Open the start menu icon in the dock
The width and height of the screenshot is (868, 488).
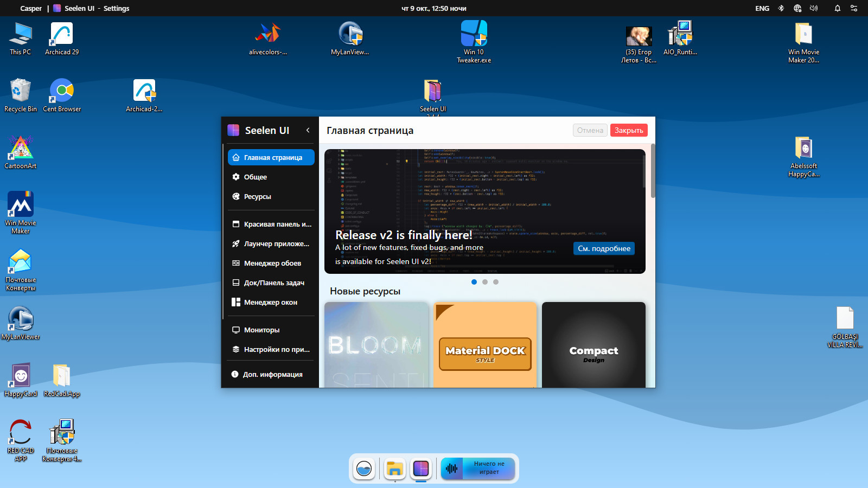pyautogui.click(x=364, y=468)
